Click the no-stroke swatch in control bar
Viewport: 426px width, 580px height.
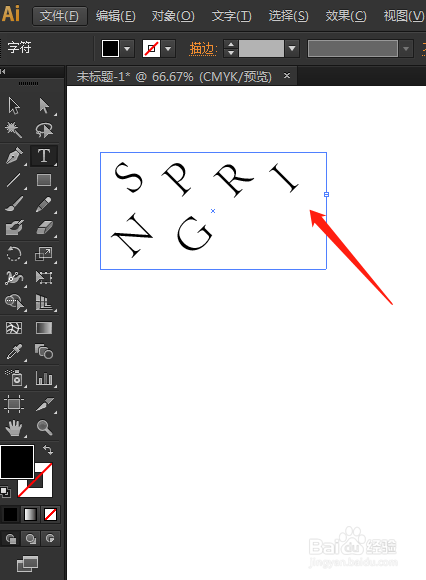click(151, 48)
